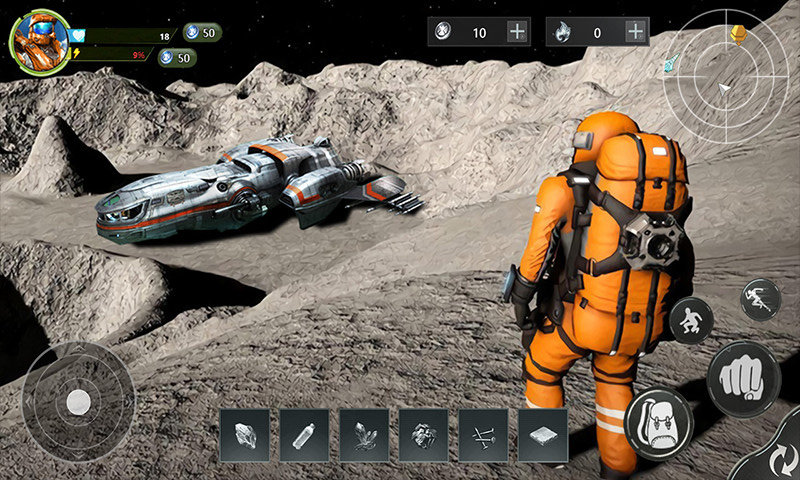Add more flame currency with plus button
Viewport: 800px width, 480px height.
pos(635,32)
